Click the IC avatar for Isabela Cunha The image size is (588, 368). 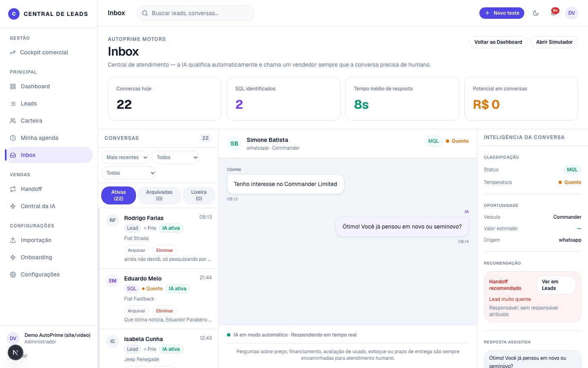pos(113,341)
